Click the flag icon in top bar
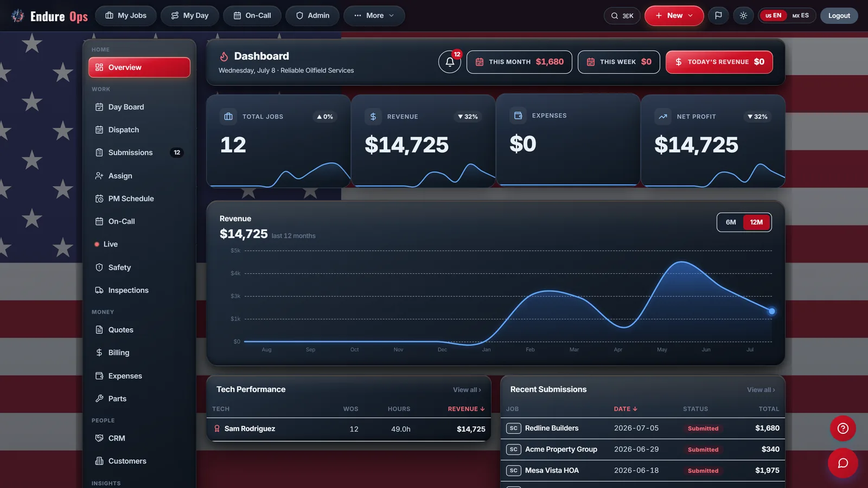Image resolution: width=868 pixels, height=488 pixels. click(718, 16)
